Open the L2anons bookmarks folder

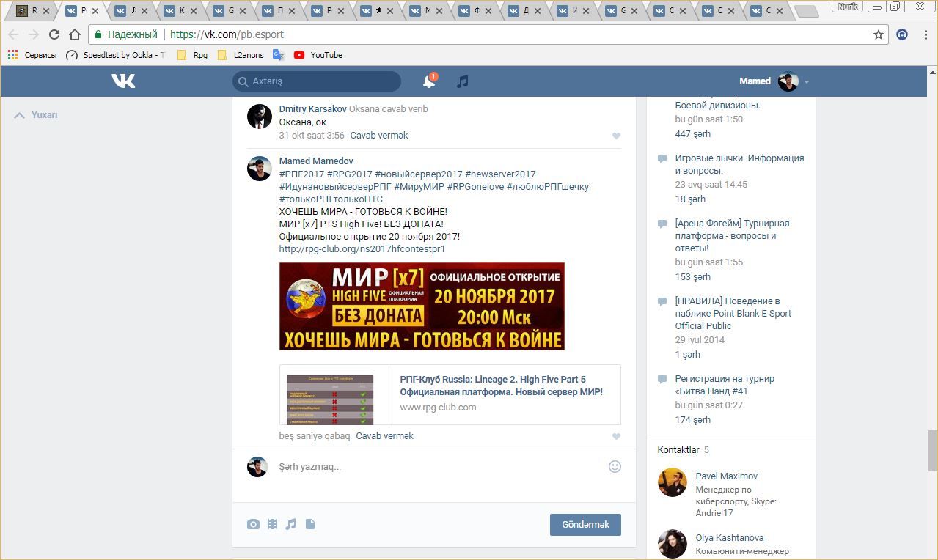click(241, 55)
